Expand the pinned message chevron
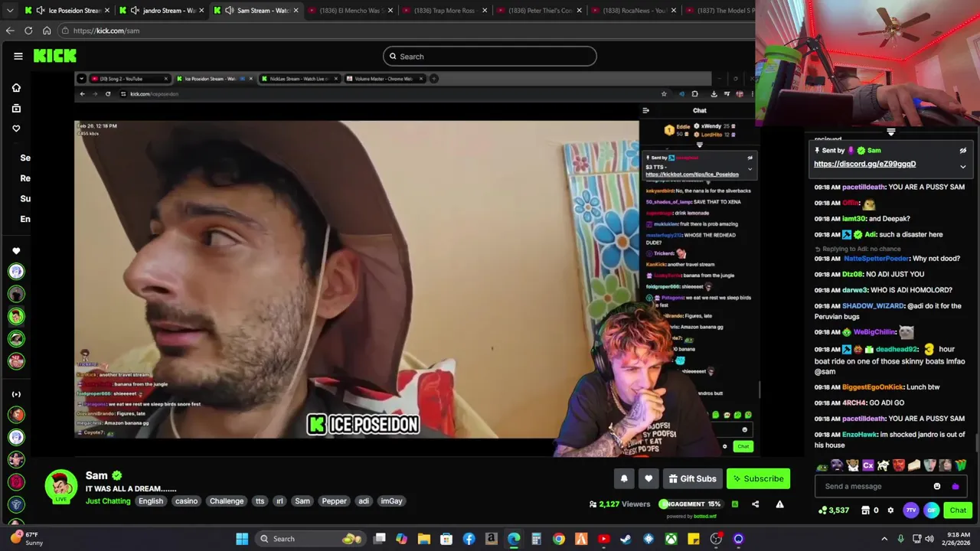 pos(963,166)
